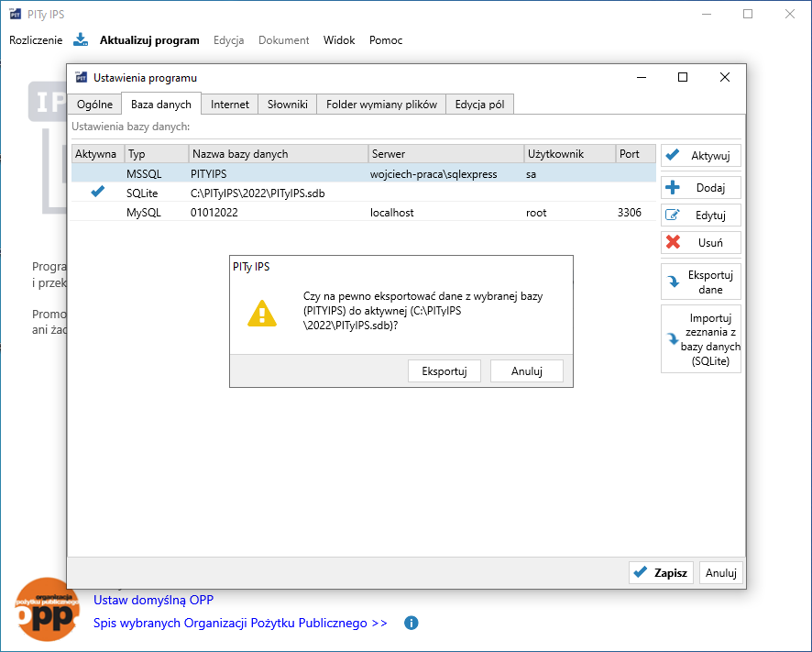Click the Dodaj button with plus icon

coord(700,188)
